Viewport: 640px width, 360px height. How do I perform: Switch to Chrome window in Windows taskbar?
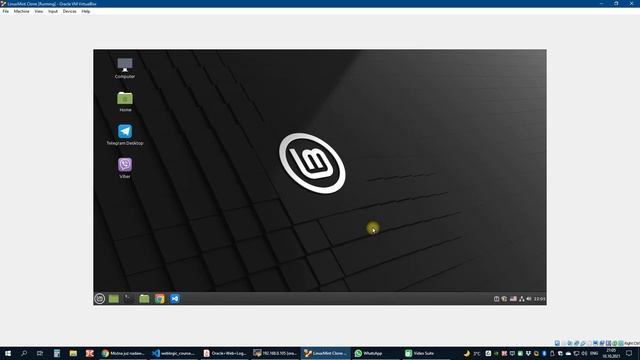(x=123, y=353)
